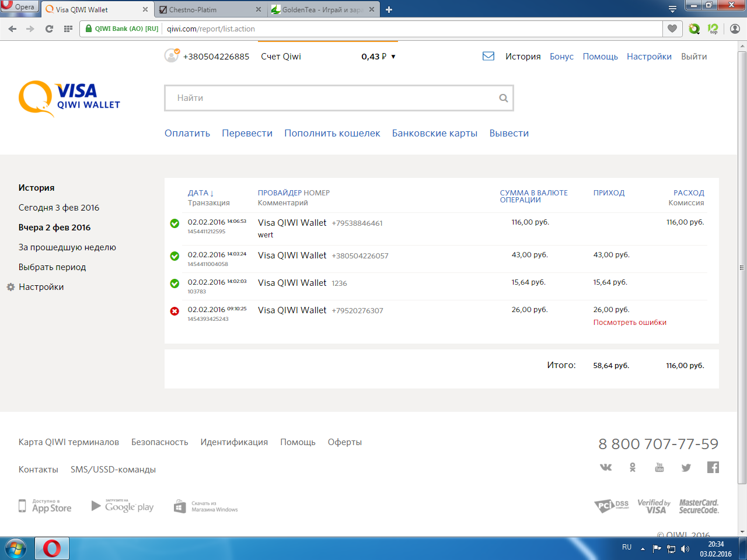The image size is (747, 560).
Task: Show hidden system tray icons
Action: tap(643, 549)
